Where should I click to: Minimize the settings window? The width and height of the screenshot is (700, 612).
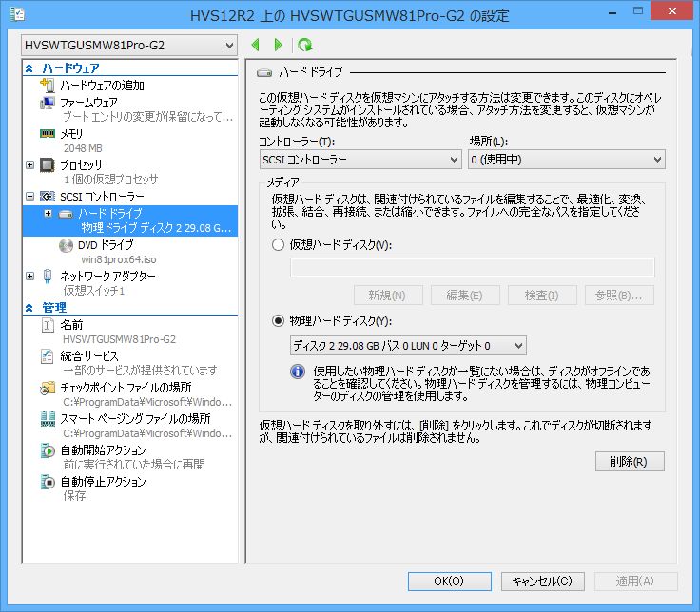pos(612,12)
